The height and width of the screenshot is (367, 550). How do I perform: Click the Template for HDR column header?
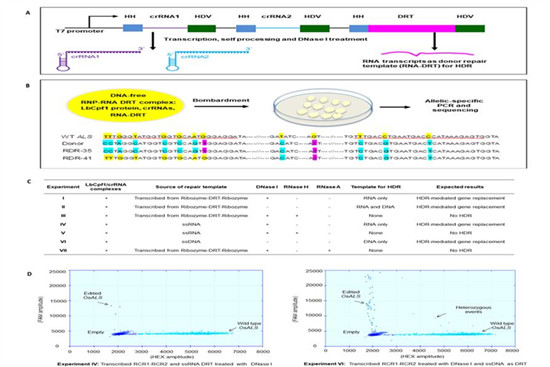pyautogui.click(x=376, y=187)
